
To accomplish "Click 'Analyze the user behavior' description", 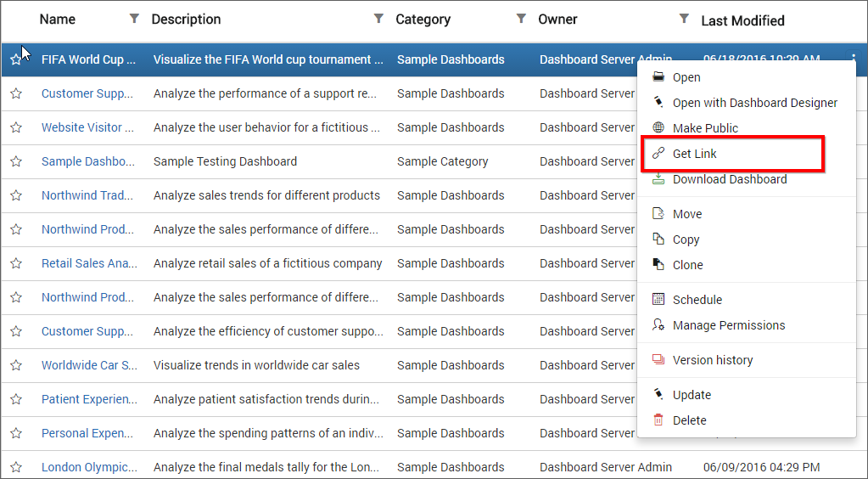I will tap(266, 127).
